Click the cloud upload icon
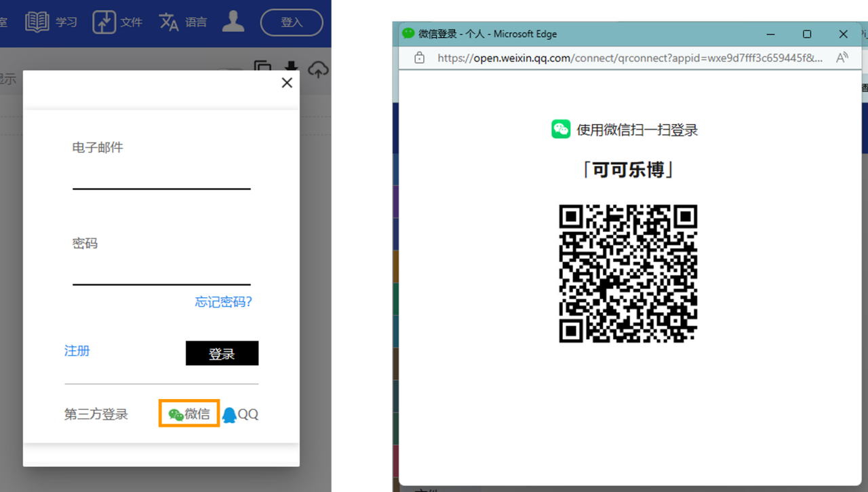868x492 pixels. [318, 69]
